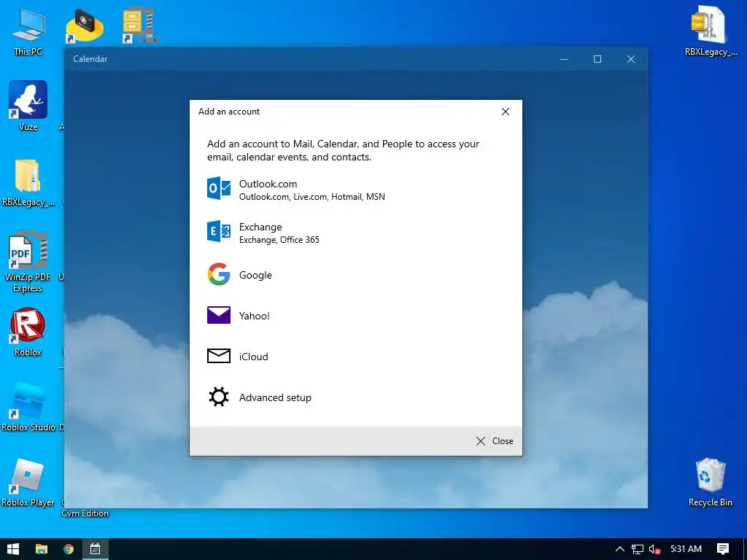The height and width of the screenshot is (560, 747).
Task: Select the Outlook.com account icon
Action: coord(219,188)
